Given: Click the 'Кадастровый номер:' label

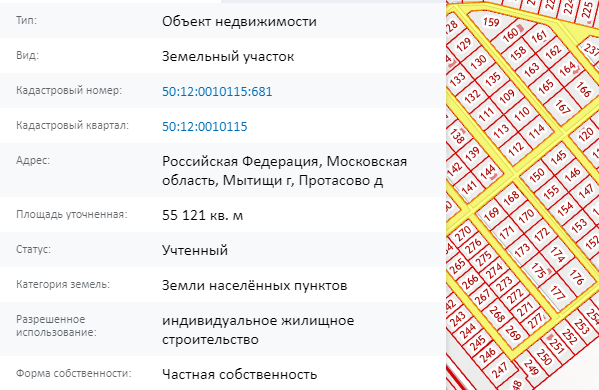Looking at the screenshot, I should pos(69,90).
